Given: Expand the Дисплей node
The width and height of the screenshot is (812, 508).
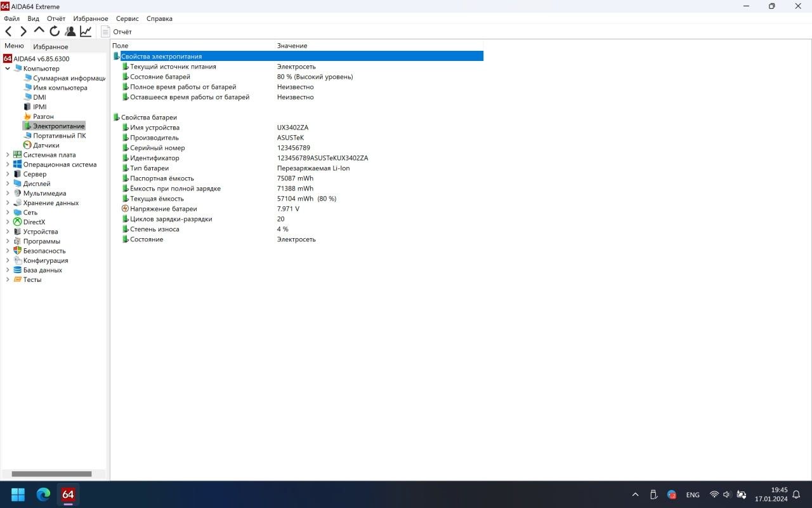Looking at the screenshot, I should coord(8,184).
